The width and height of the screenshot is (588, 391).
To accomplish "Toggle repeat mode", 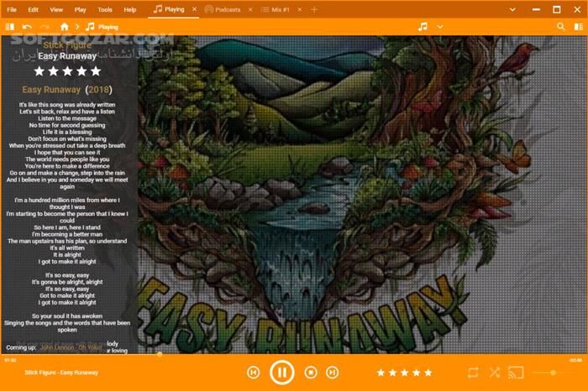I will (x=473, y=372).
